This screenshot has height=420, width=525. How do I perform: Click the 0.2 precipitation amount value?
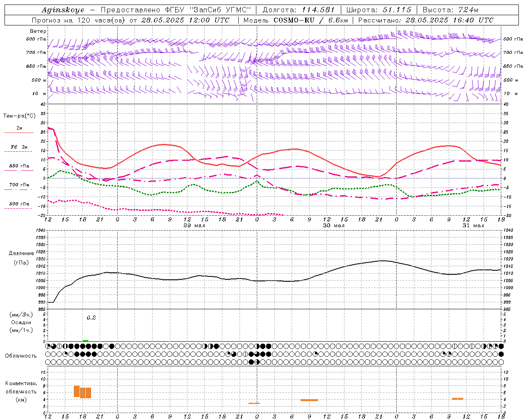[x=91, y=318]
